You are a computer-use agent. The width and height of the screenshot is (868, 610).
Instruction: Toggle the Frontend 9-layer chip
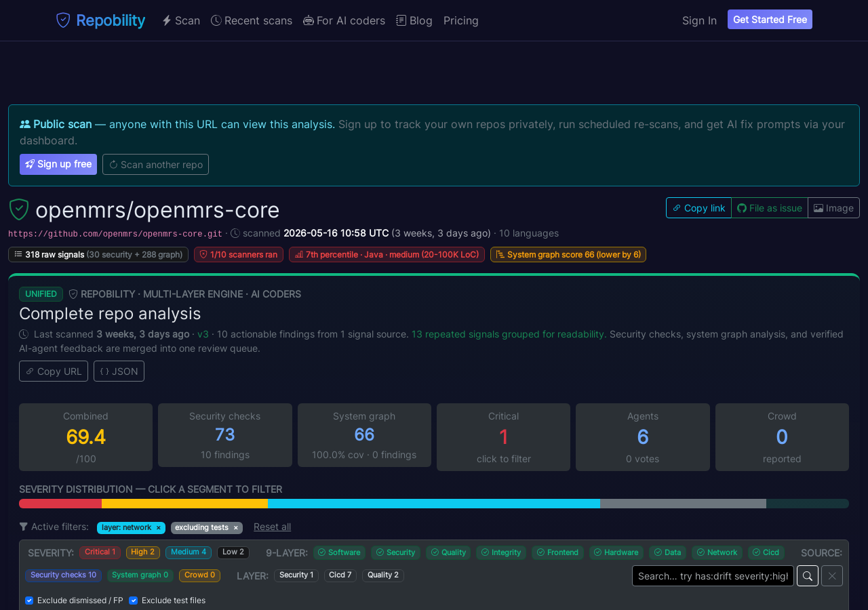point(557,552)
